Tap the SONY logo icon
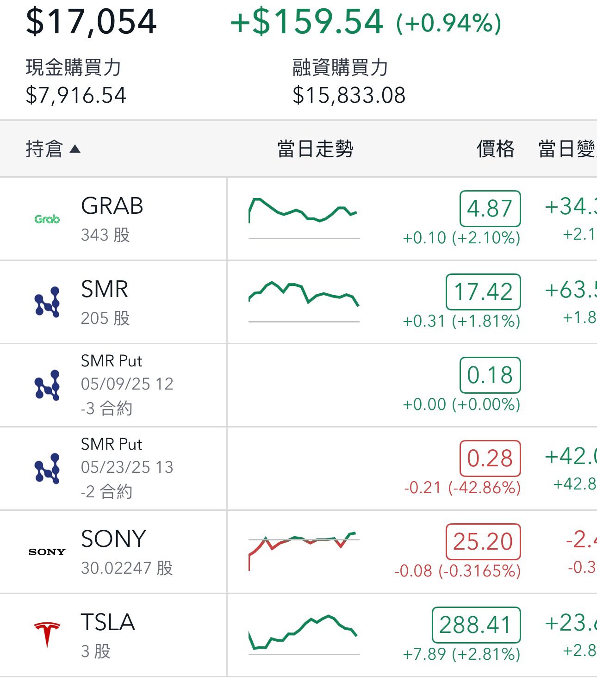 [47, 551]
